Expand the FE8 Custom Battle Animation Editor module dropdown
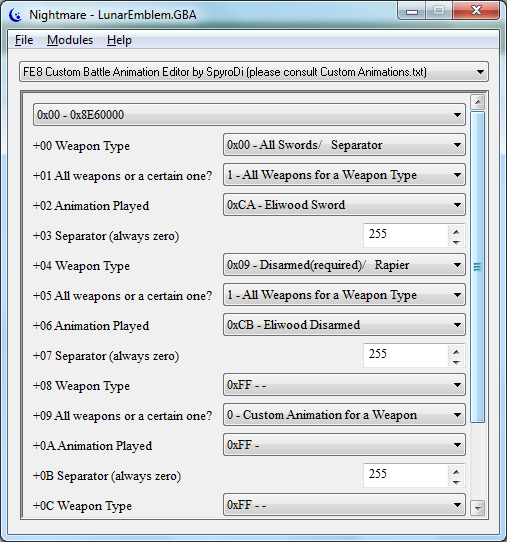Screen dimensions: 507x542 pos(254,72)
